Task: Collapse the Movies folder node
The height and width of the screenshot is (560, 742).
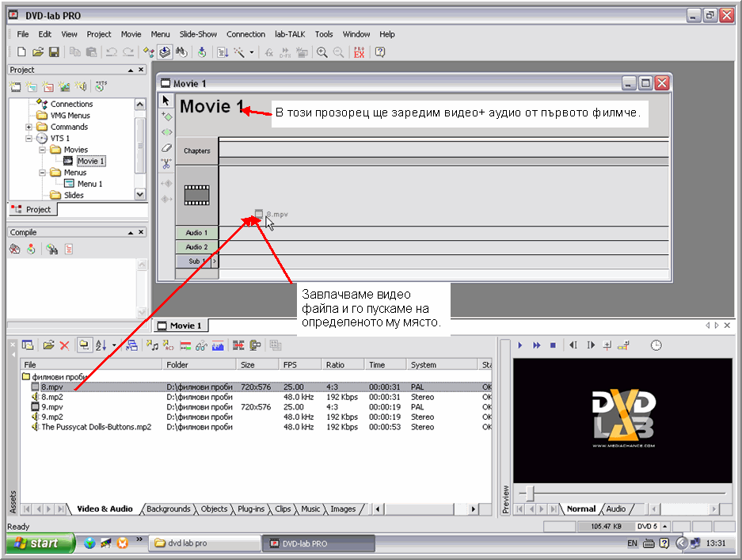Action: (42, 150)
